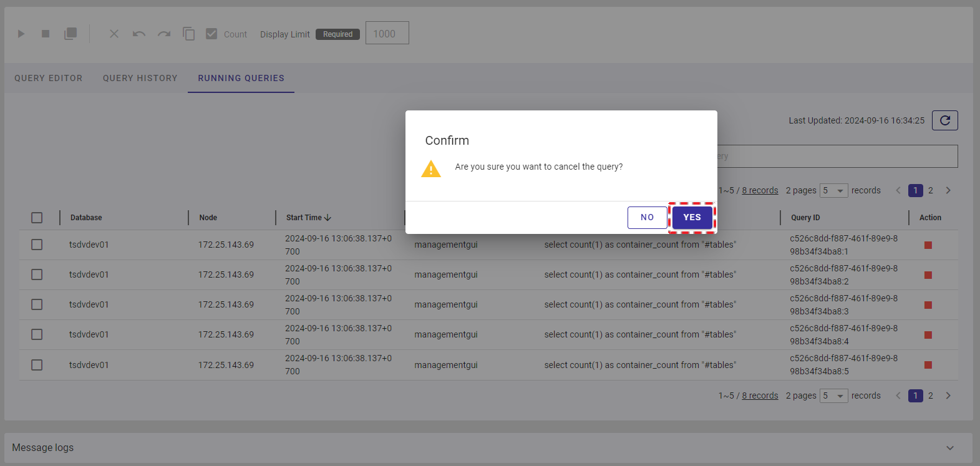Click the stop query square icon

click(46, 34)
